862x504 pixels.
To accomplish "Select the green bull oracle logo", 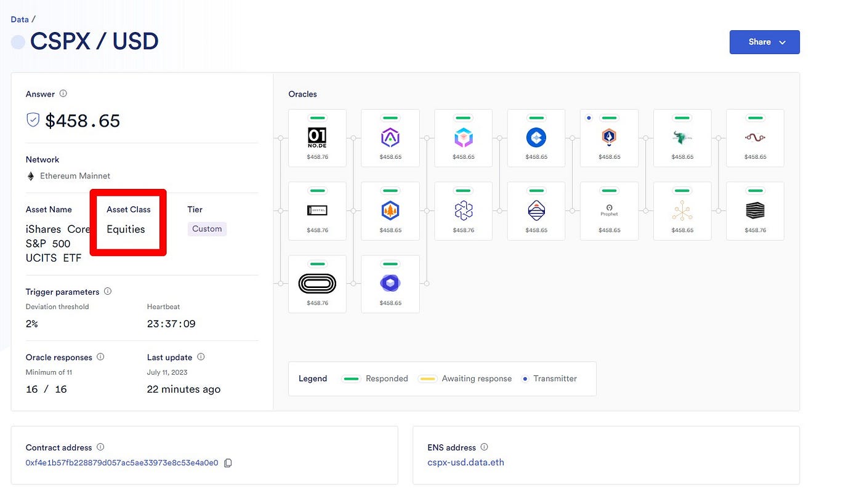I will [682, 138].
